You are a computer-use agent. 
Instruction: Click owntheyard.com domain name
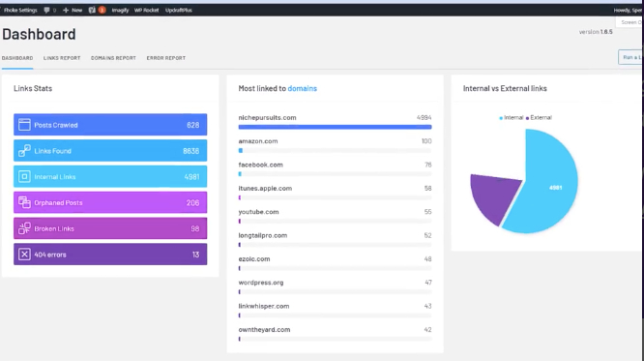coord(264,329)
